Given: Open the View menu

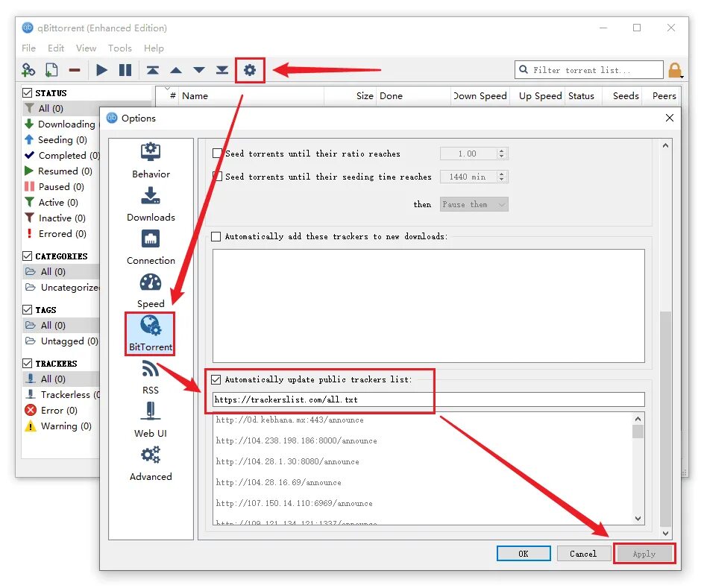Looking at the screenshot, I should (87, 48).
